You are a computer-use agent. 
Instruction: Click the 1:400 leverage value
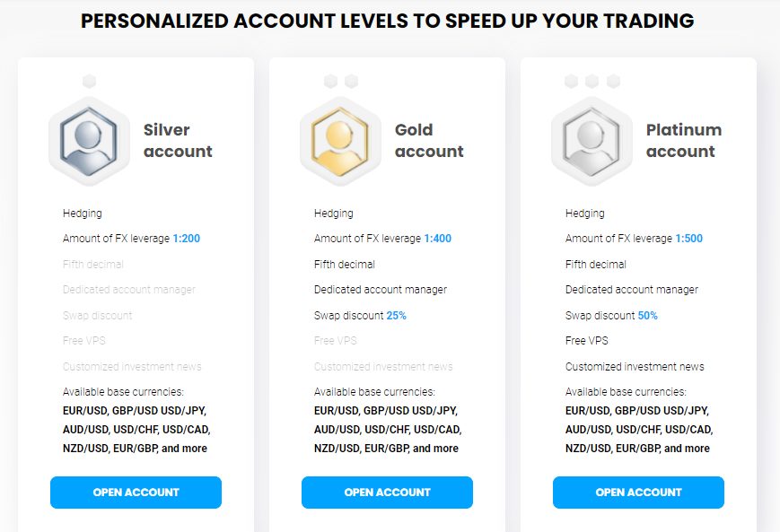coord(438,240)
